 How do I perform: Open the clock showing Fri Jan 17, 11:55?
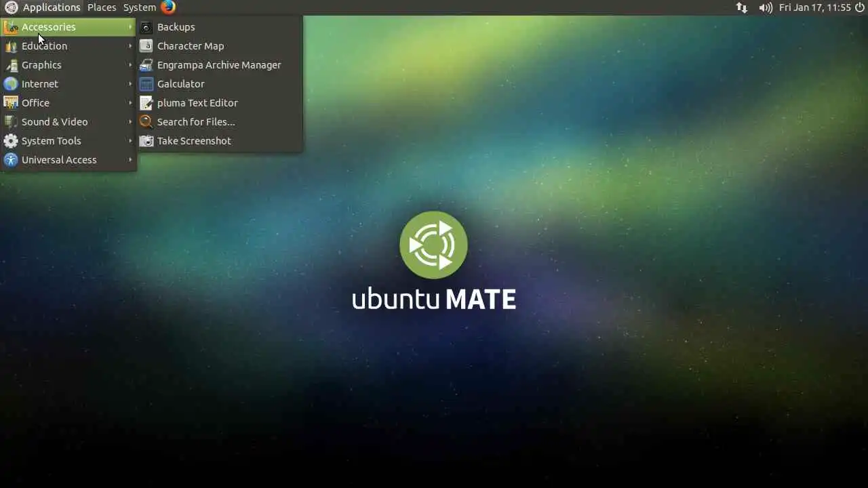[814, 7]
